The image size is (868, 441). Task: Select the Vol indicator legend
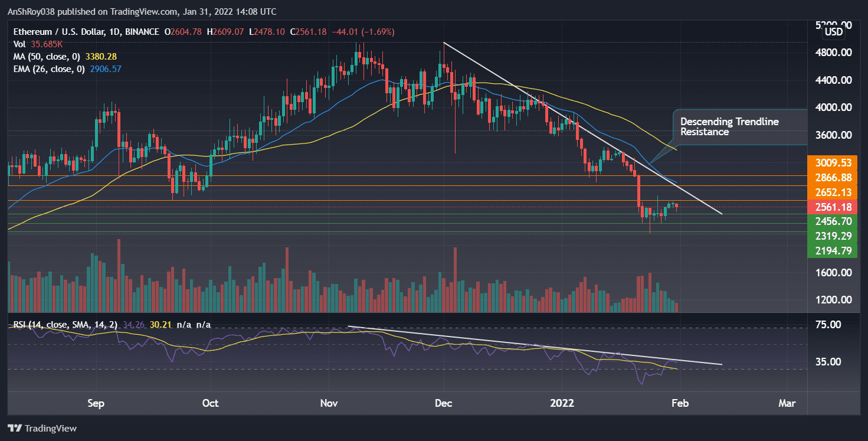(x=19, y=44)
